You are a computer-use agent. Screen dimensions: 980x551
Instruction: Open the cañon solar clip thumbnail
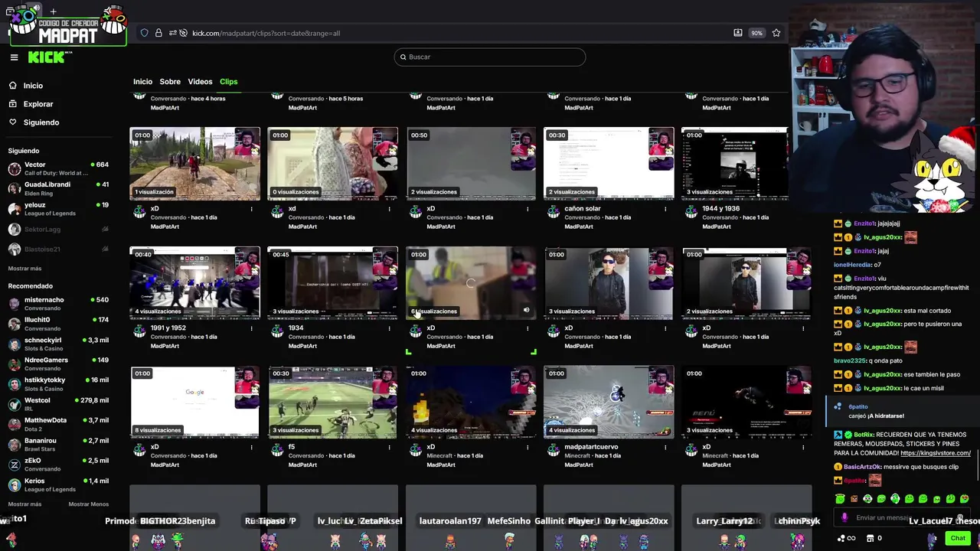coord(609,164)
